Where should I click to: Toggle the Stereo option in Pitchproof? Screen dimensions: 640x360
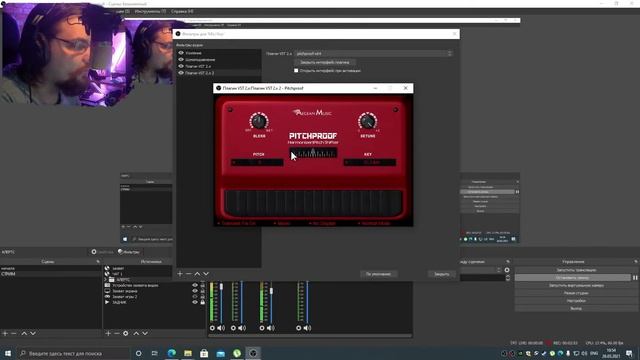click(x=282, y=223)
